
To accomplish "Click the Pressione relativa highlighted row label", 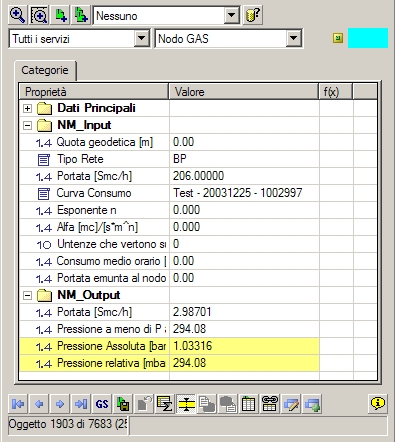I will 111,363.
